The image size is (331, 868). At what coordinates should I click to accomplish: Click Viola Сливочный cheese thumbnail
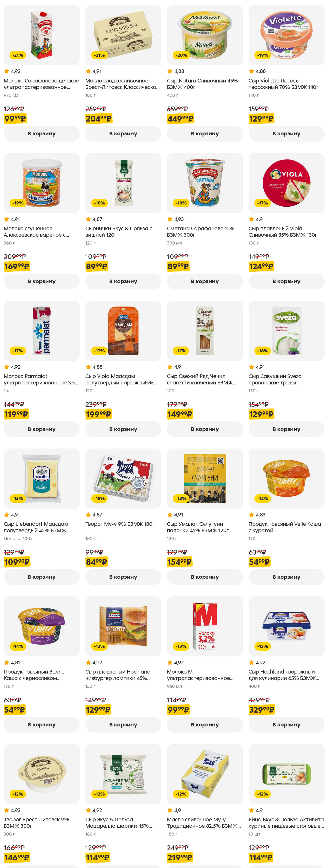pyautogui.click(x=286, y=183)
